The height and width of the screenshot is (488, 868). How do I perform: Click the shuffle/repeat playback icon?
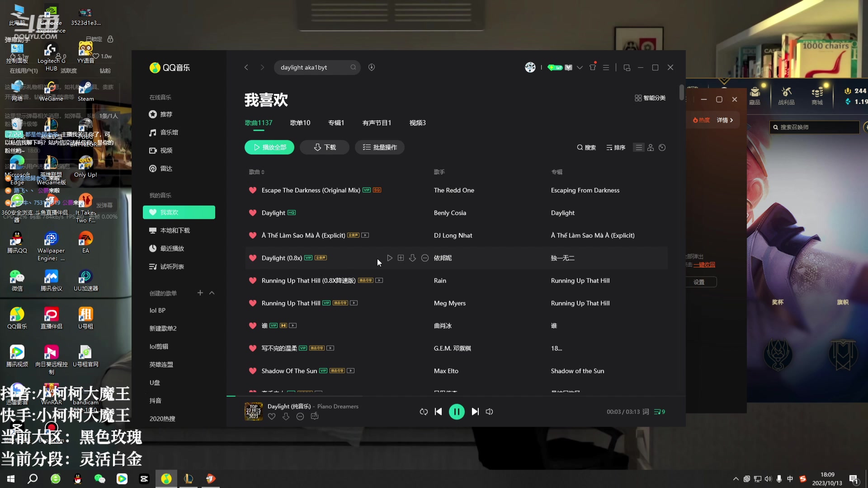[x=424, y=411]
